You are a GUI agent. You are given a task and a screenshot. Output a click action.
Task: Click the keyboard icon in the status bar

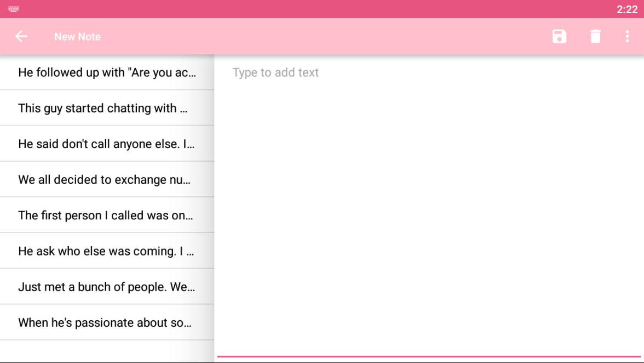14,9
